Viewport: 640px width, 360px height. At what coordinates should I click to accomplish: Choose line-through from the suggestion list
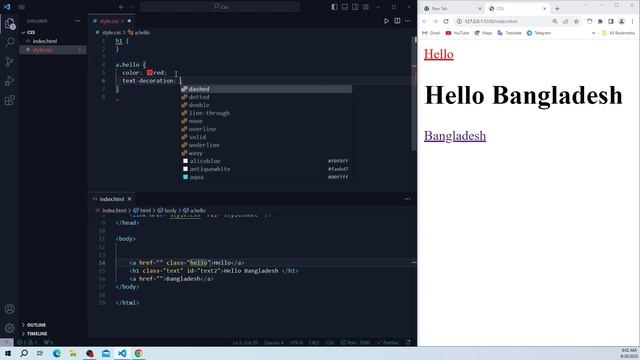[x=266, y=113]
